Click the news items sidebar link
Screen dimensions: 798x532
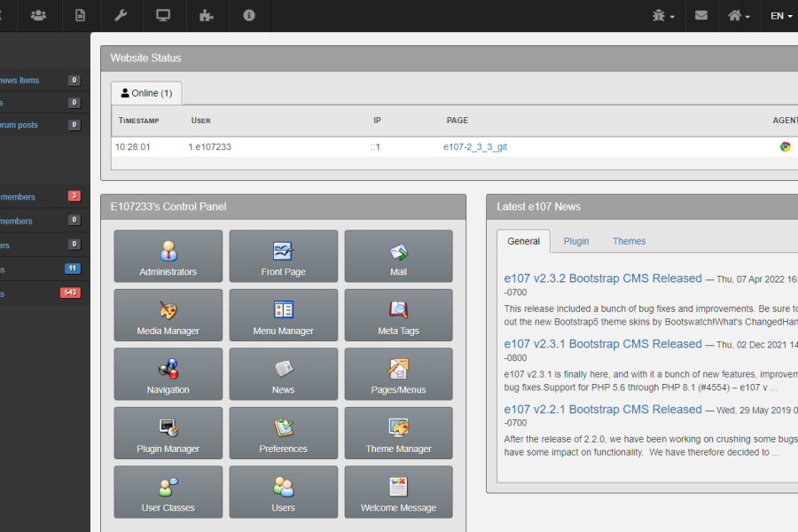click(20, 81)
